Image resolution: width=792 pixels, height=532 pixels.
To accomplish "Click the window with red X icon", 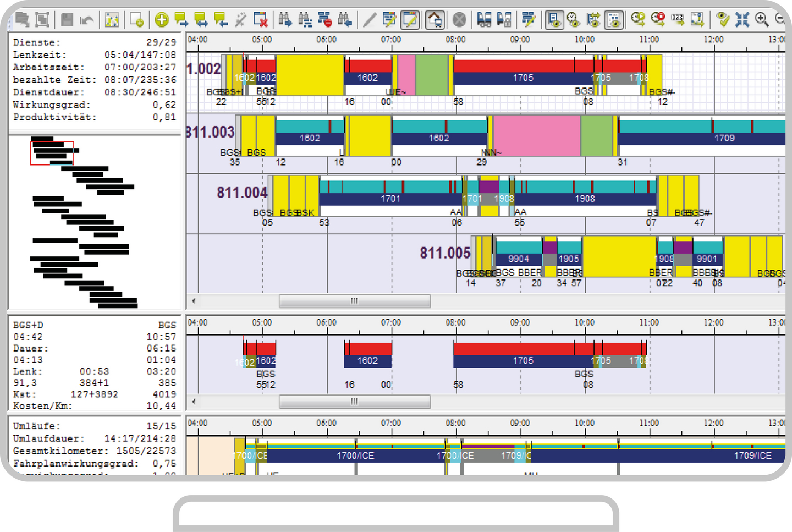I will 261,20.
